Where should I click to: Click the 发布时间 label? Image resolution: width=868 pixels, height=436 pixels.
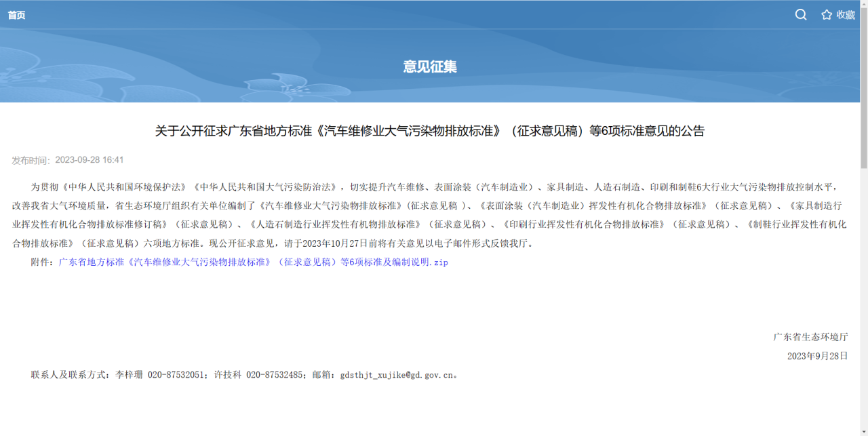coord(31,160)
